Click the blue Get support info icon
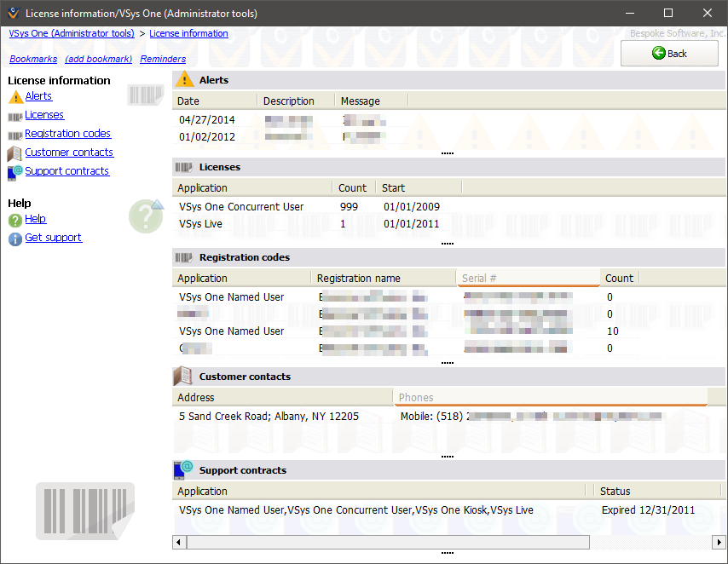The height and width of the screenshot is (564, 728). tap(15, 239)
